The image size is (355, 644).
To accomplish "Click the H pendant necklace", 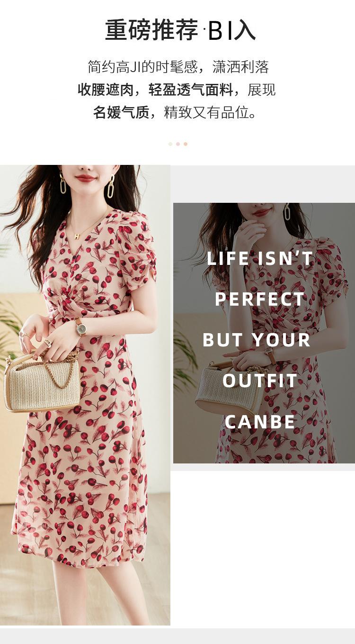I will point(76,236).
